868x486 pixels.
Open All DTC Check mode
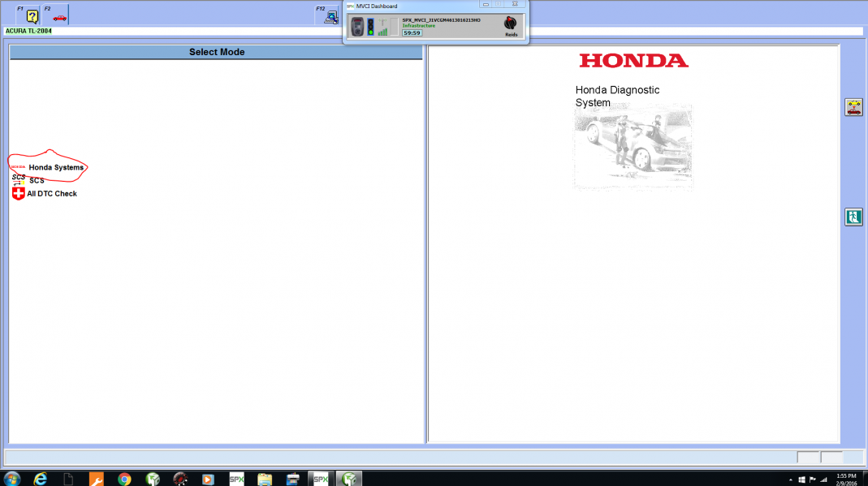point(52,194)
